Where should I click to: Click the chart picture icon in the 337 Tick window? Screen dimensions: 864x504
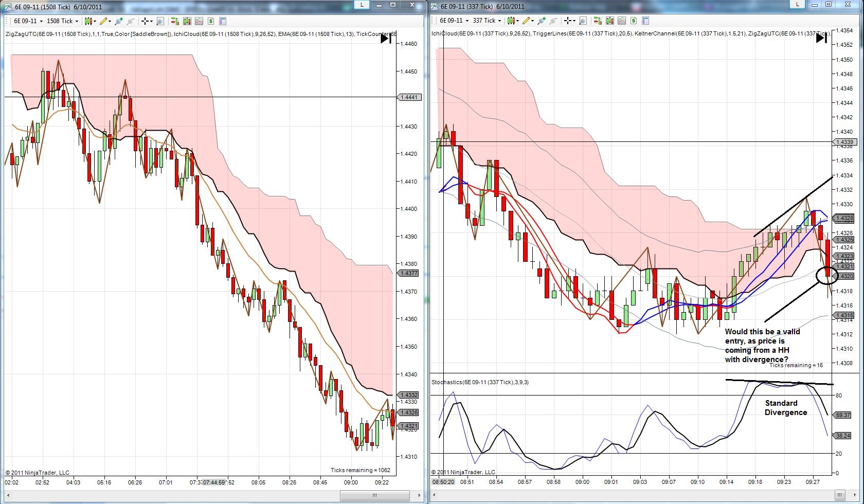(x=621, y=21)
